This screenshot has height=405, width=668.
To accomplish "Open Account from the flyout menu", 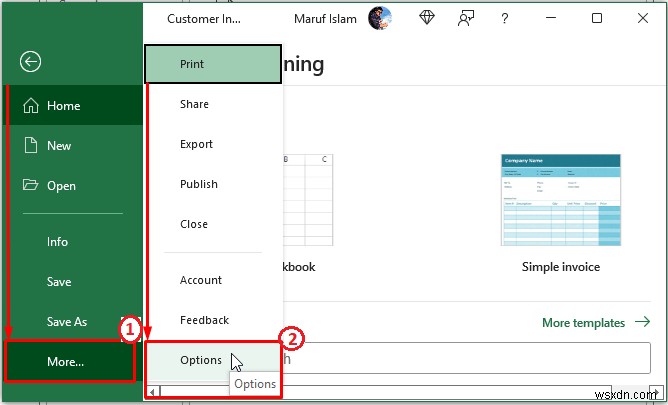I will tap(213, 280).
